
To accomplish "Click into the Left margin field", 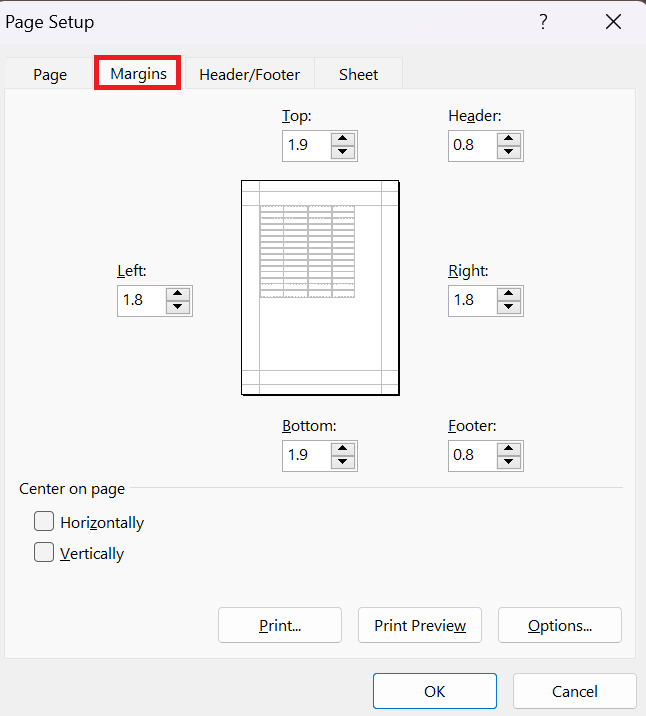I will pos(142,301).
